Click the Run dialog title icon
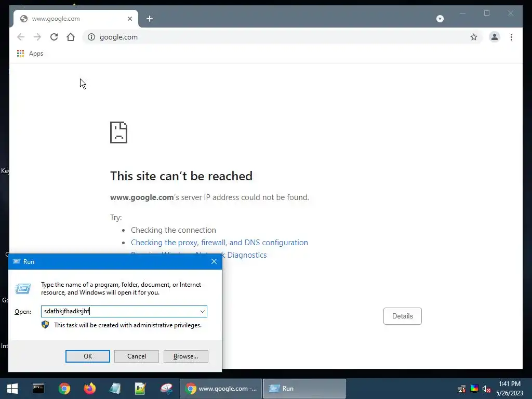The image size is (532, 399). 16,262
